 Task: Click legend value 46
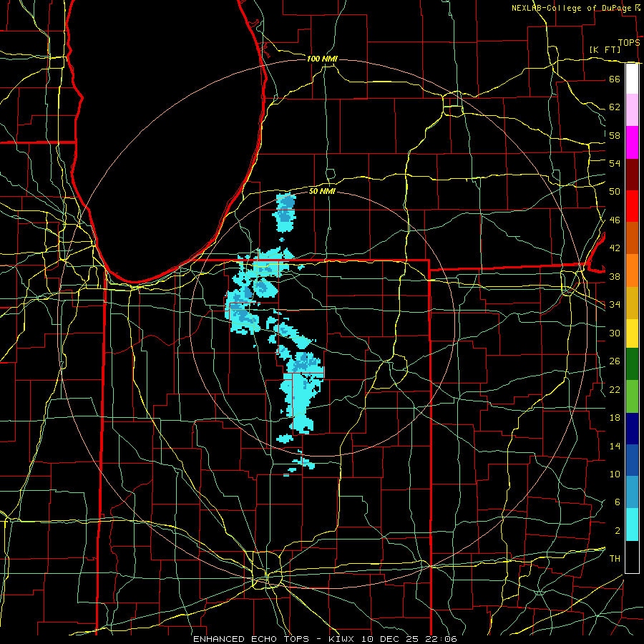click(x=615, y=220)
